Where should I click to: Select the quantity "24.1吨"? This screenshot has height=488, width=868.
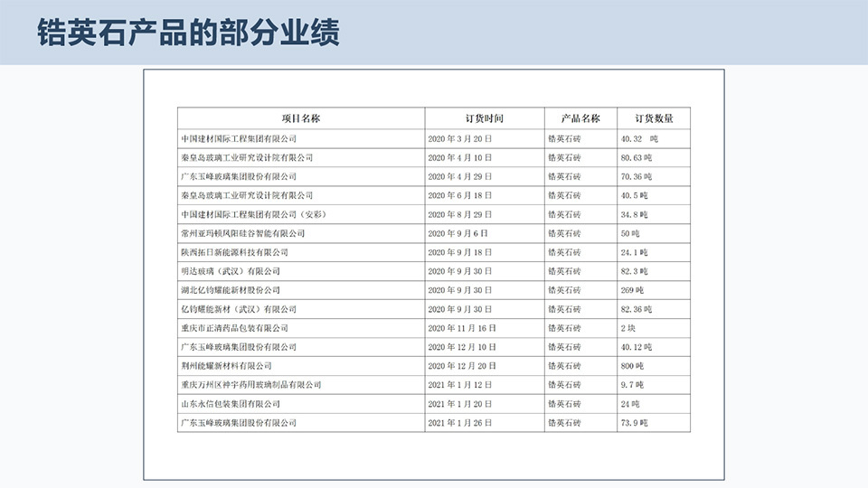[635, 252]
